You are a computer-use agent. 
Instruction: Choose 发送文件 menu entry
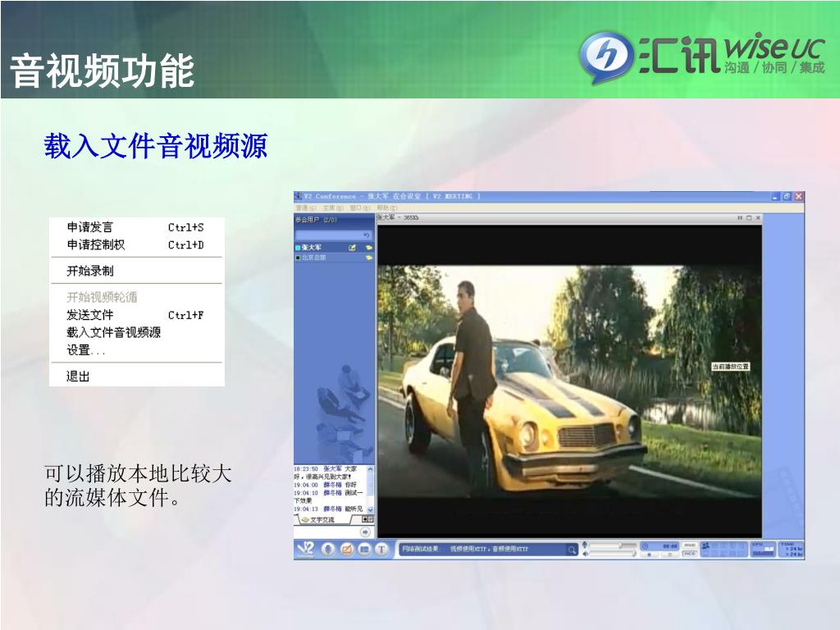coord(136,315)
